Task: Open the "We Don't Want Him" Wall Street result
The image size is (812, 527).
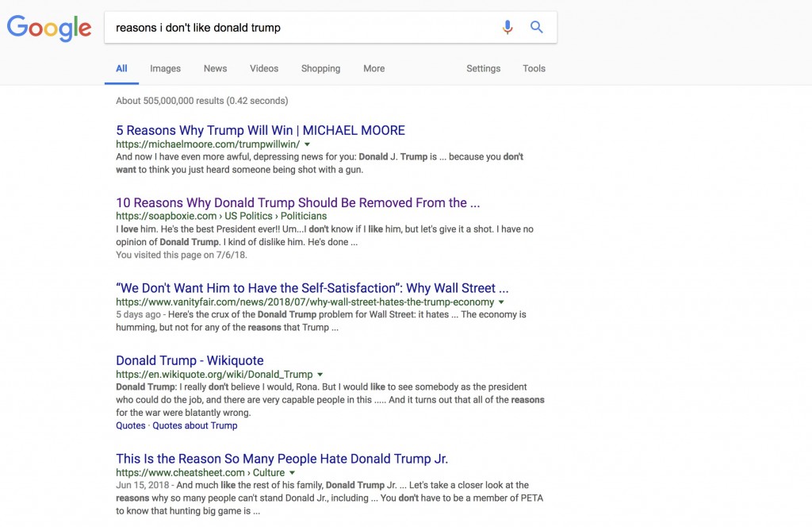Action: [x=312, y=288]
